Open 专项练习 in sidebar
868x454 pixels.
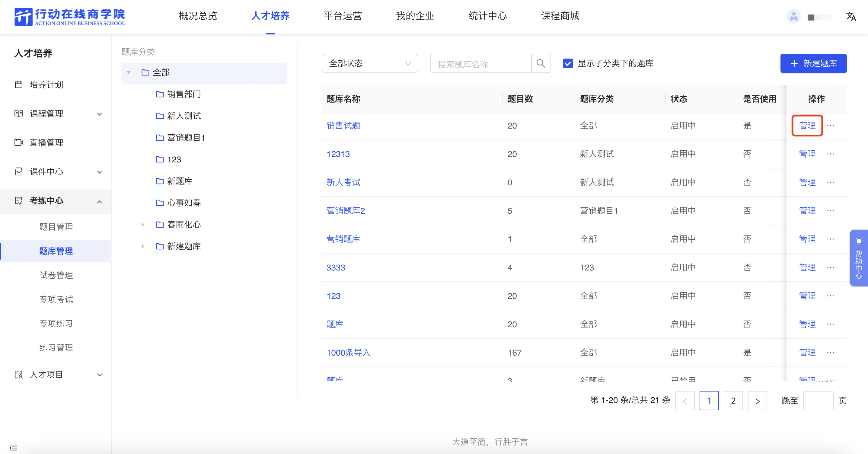(x=56, y=324)
